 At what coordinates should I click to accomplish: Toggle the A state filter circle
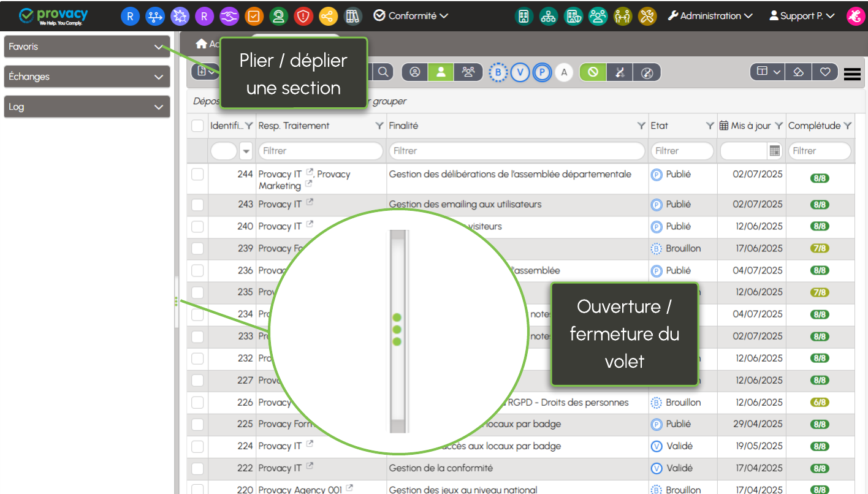(565, 72)
